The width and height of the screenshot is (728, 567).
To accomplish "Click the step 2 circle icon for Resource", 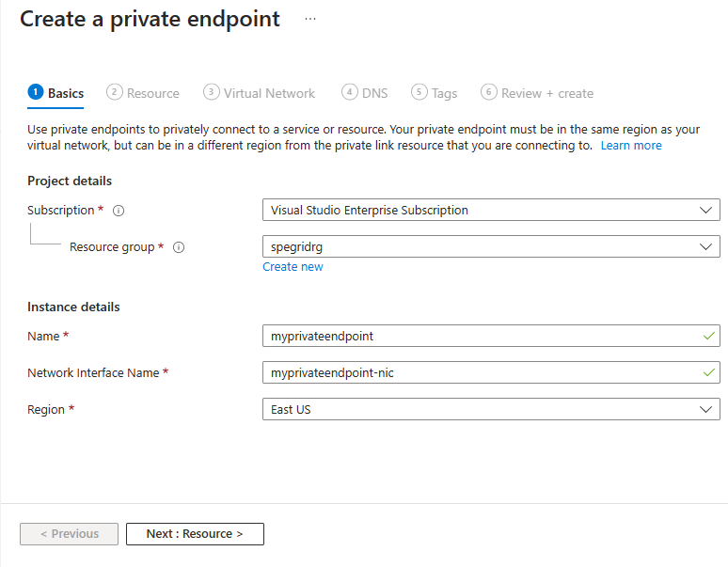I will 114,92.
